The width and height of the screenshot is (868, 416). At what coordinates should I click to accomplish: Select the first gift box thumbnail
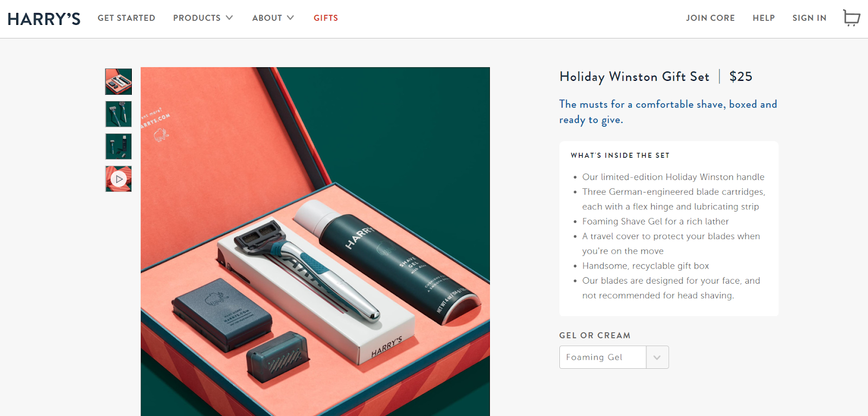tap(118, 81)
